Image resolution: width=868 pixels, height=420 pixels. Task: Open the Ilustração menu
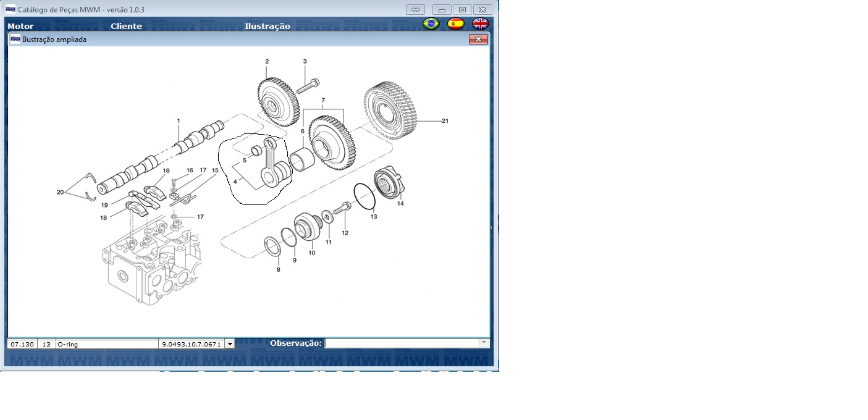coord(267,27)
